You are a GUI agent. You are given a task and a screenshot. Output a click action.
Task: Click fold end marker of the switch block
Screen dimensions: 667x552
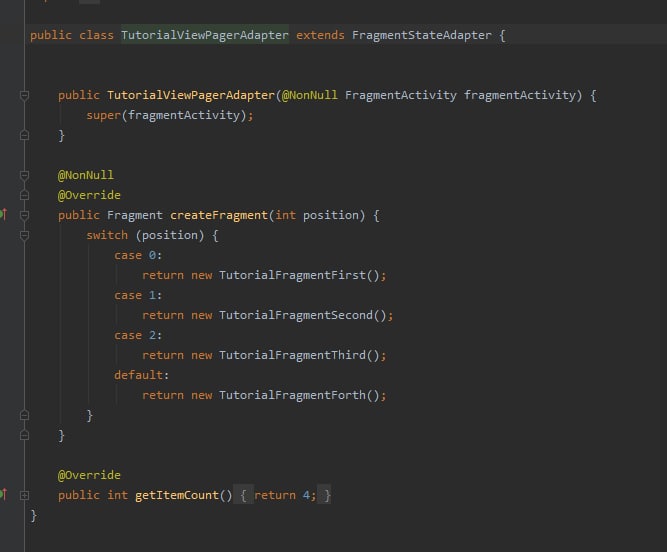pyautogui.click(x=24, y=415)
